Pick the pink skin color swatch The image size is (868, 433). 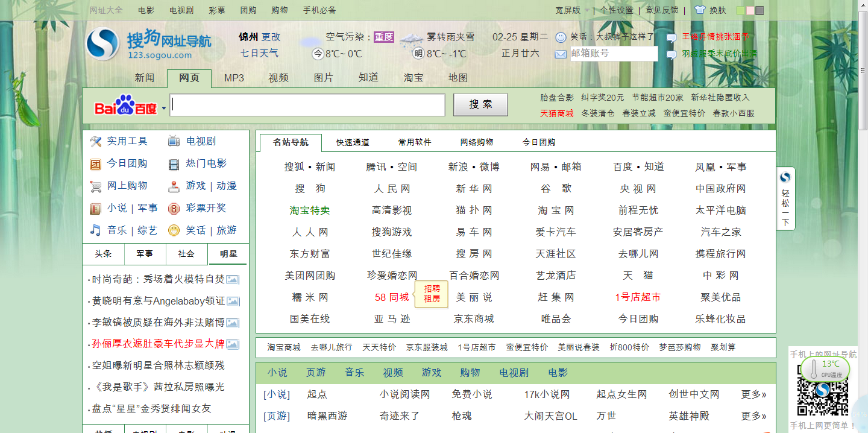[750, 10]
